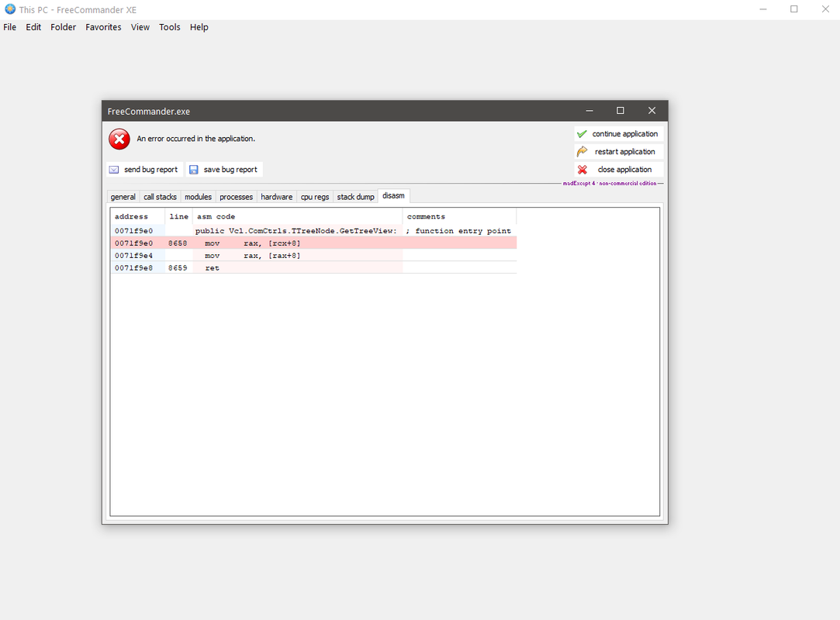Close the FreeCommander.exe error dialog
Viewport: 840px width, 620px height.
click(x=652, y=111)
